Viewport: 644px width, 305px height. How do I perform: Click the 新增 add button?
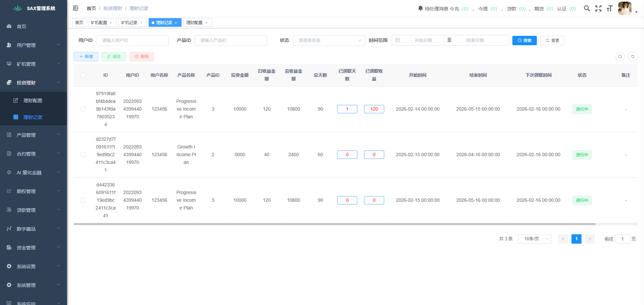86,57
